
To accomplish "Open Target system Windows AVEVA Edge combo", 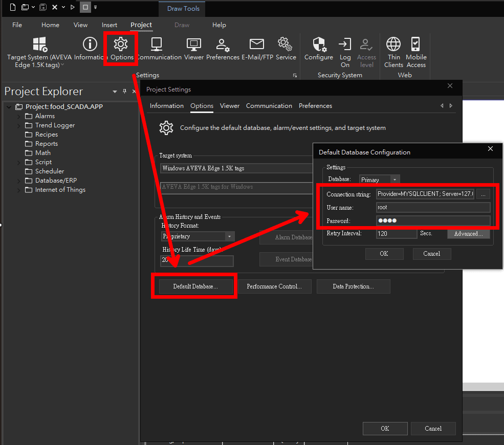I will coord(236,168).
